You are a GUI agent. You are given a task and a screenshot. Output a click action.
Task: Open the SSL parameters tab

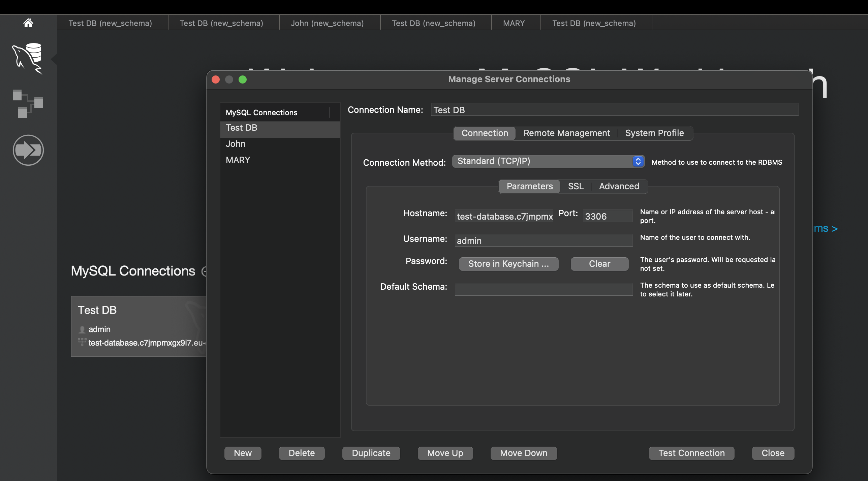point(576,186)
